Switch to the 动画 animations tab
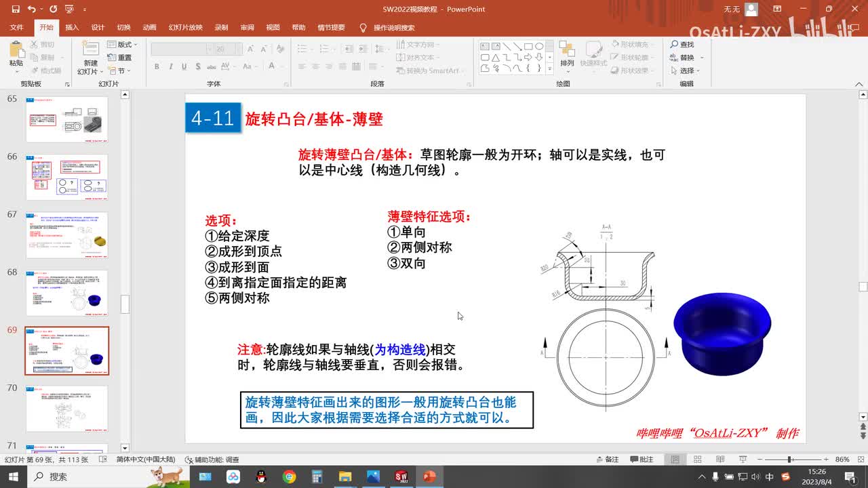This screenshot has height=488, width=868. click(150, 28)
